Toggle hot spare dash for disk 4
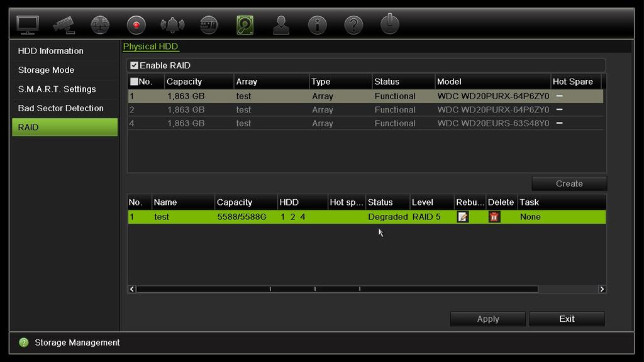 tap(559, 123)
